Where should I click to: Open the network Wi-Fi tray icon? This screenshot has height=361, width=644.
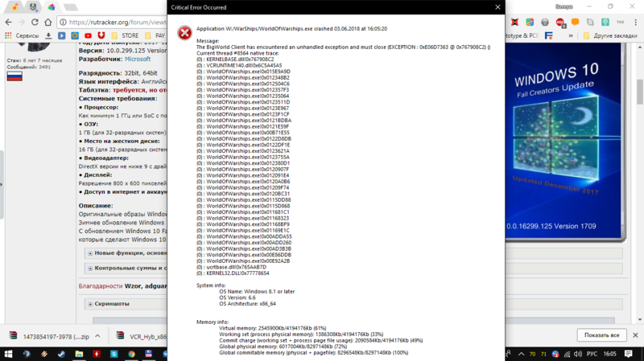click(x=567, y=354)
